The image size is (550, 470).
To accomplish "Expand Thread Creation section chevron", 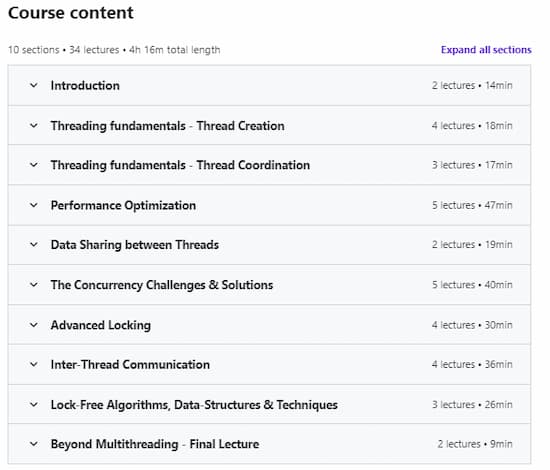I will [34, 126].
